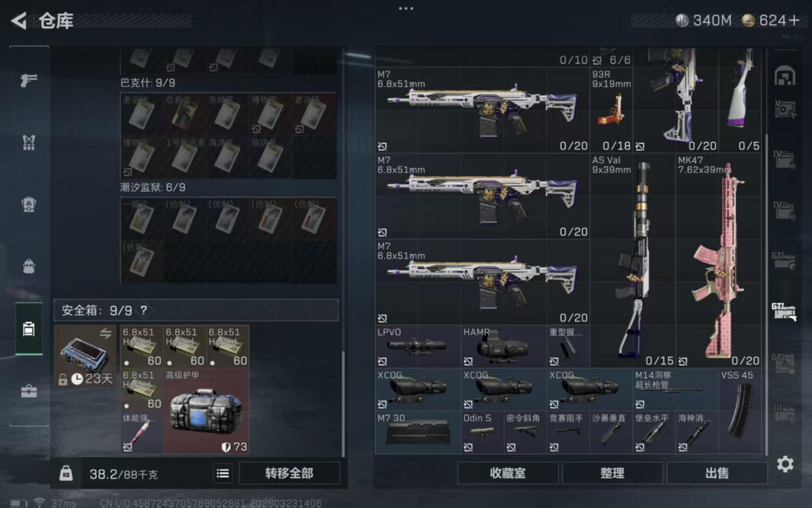Select the 1号审讯室 key card
812x508 pixels.
coord(185,157)
